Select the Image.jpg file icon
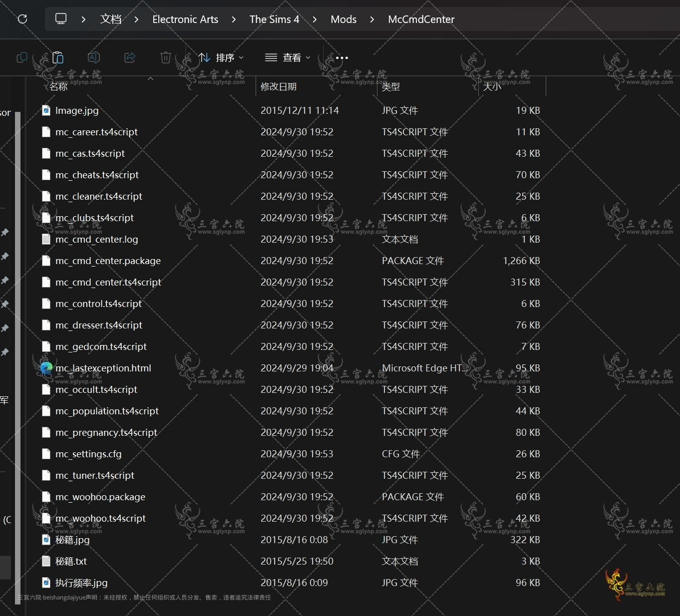This screenshot has height=616, width=680. pos(46,110)
